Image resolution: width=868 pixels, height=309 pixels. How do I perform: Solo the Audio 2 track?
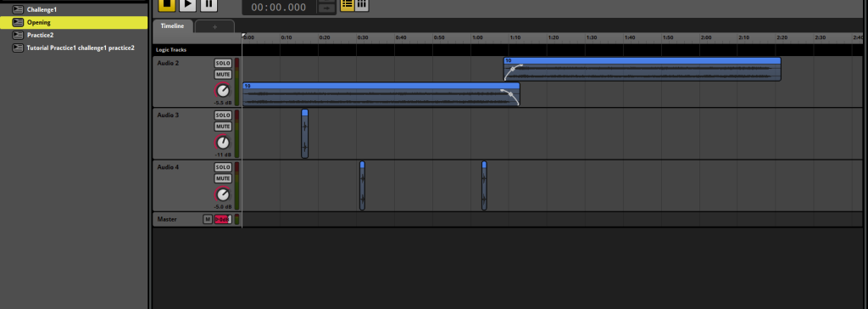223,63
